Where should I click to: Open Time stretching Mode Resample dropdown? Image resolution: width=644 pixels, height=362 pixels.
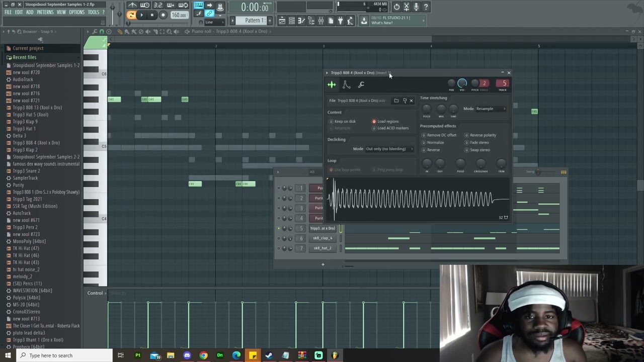(x=491, y=109)
